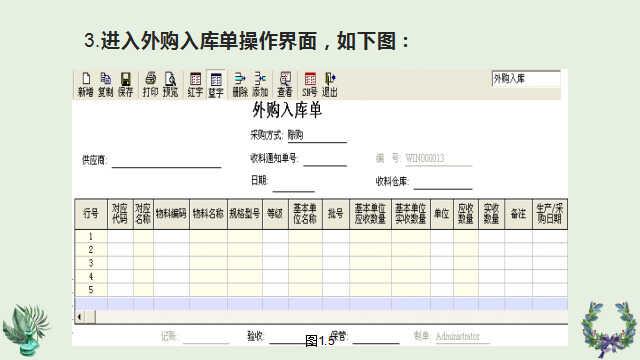The image size is (640, 360).
Task: Select row number 1 in the grid
Action: point(91,236)
